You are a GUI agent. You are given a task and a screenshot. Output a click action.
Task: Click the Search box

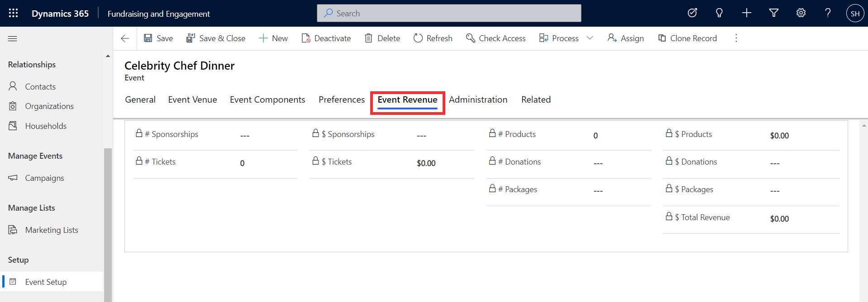449,13
